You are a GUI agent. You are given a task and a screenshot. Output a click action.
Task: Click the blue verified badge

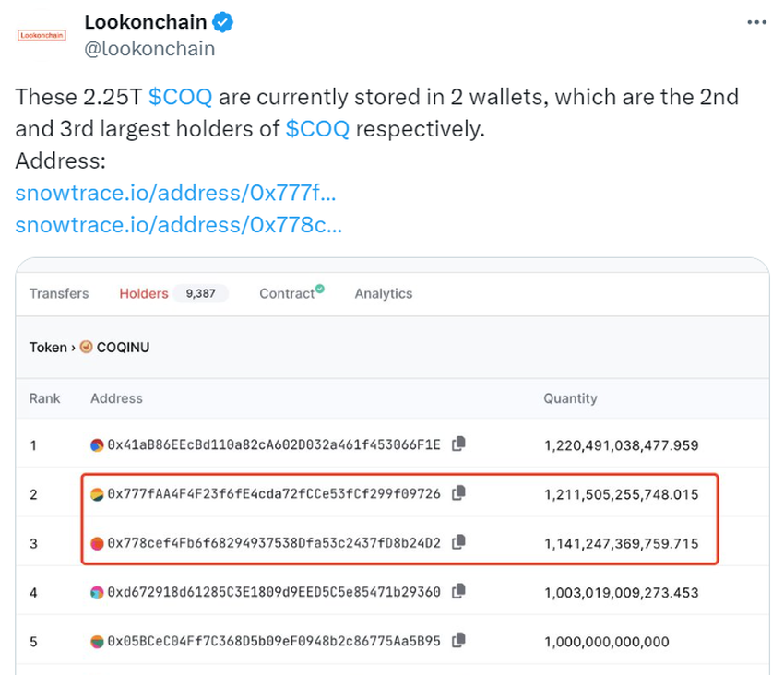[x=226, y=22]
